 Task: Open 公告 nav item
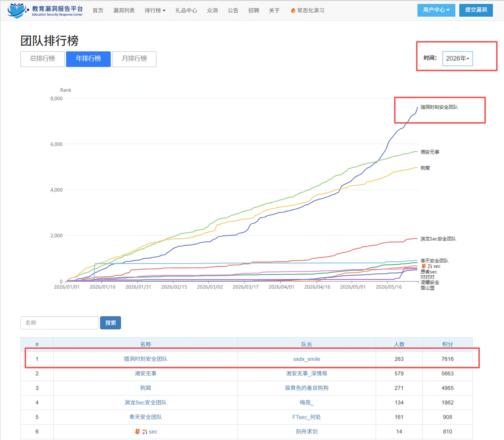(x=233, y=11)
